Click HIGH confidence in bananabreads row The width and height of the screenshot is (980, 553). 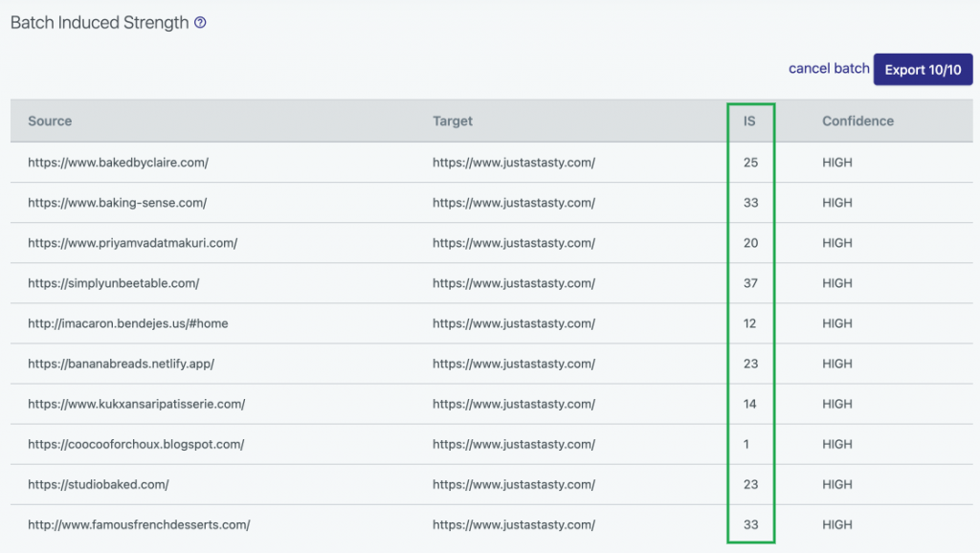click(x=836, y=364)
